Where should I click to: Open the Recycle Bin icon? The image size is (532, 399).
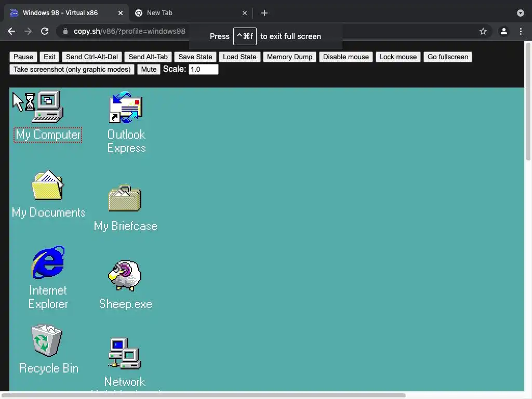tap(47, 340)
